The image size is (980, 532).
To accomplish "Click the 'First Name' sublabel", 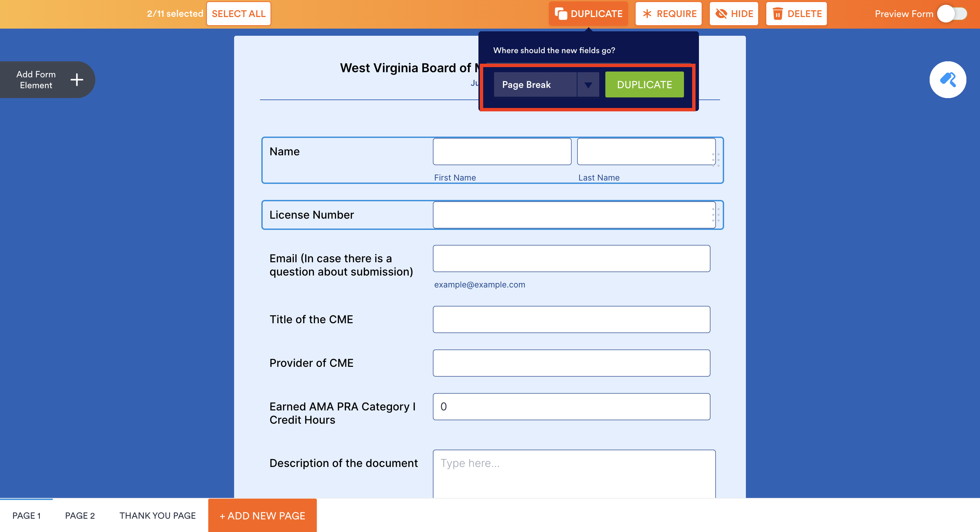I will pos(455,177).
